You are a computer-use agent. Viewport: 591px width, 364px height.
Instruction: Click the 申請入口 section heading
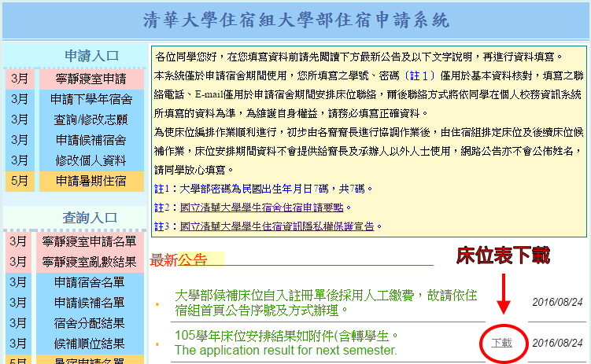tap(91, 56)
